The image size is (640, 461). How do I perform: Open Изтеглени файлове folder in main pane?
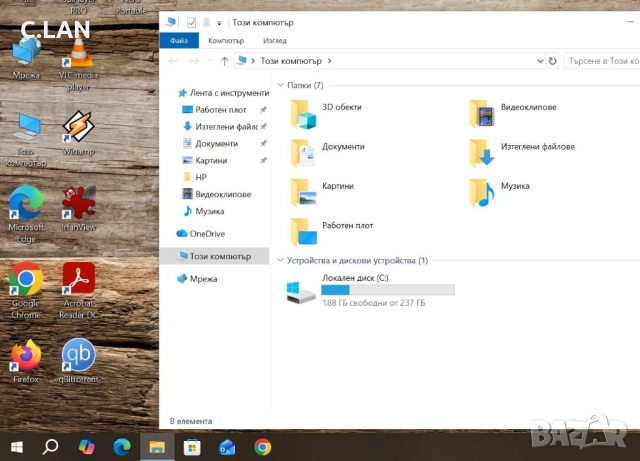pyautogui.click(x=522, y=154)
